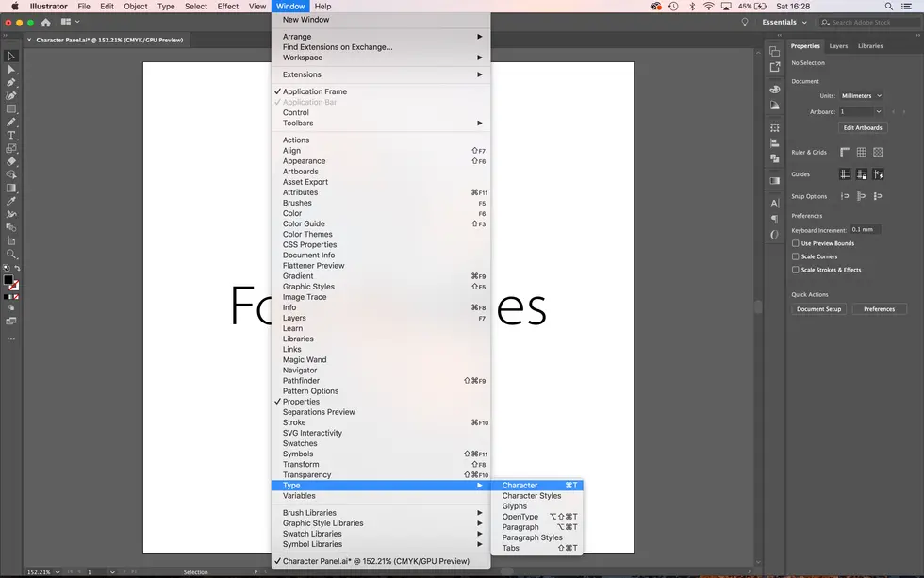Click the Edit Artboards button
This screenshot has height=578, width=924.
tap(861, 127)
